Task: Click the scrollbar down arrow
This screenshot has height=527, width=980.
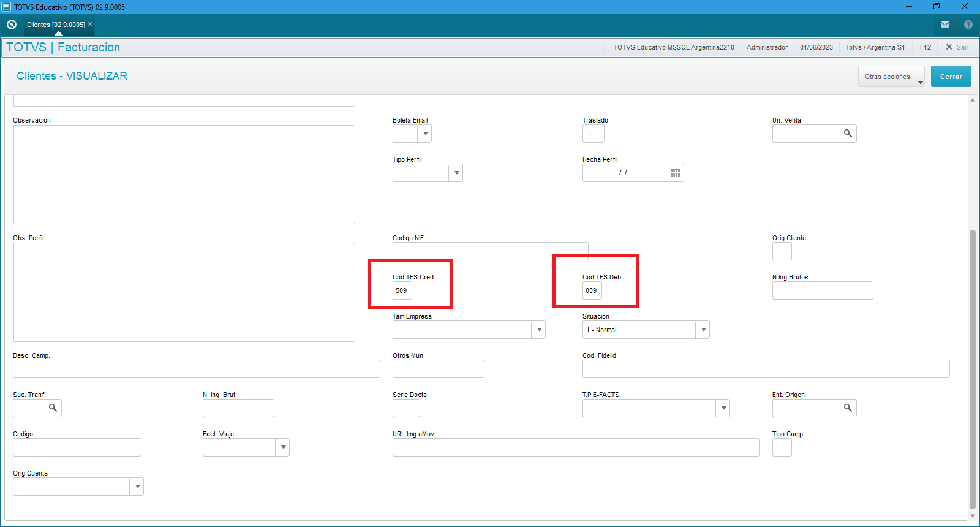Action: tap(973, 516)
